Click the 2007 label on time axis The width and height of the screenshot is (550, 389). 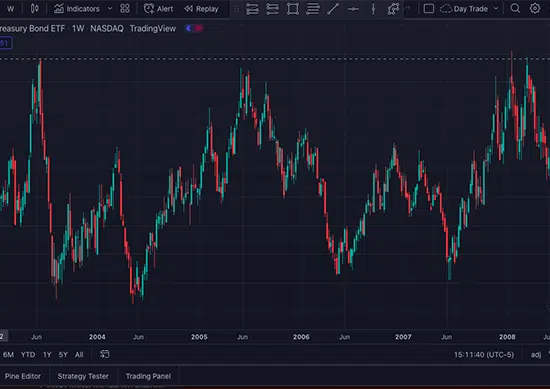click(403, 337)
